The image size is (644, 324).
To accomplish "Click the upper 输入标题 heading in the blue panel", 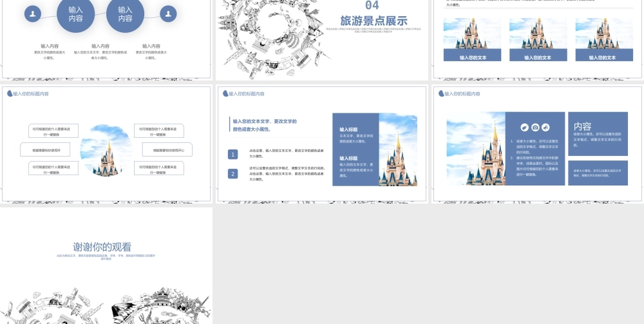I will click(348, 129).
